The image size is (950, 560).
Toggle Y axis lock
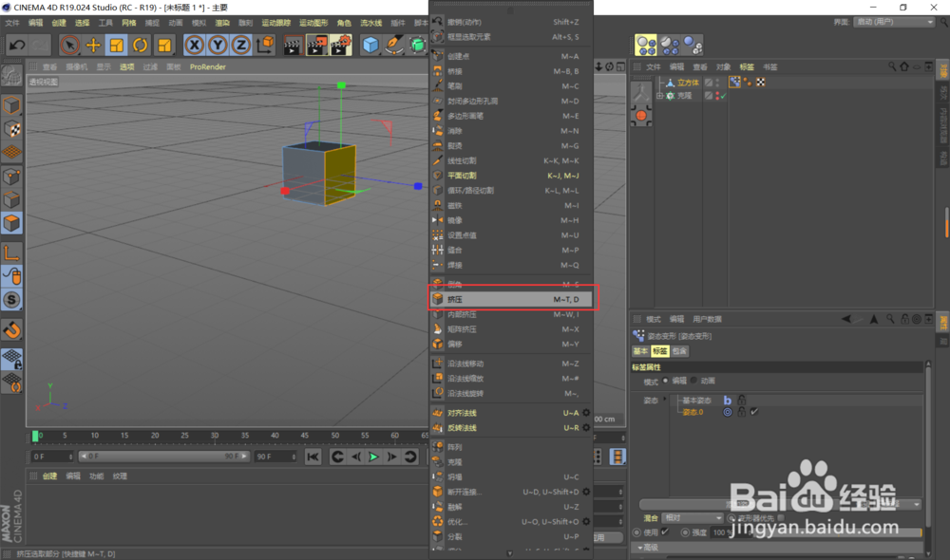[x=218, y=45]
